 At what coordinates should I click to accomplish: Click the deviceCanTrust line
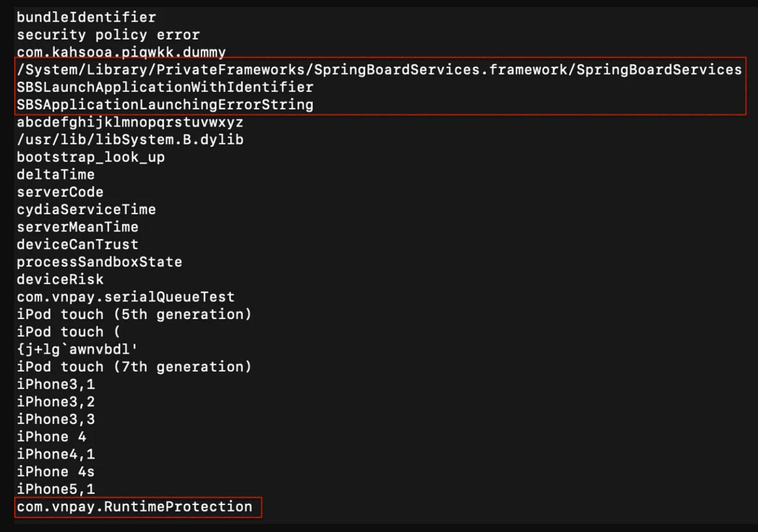[77, 244]
